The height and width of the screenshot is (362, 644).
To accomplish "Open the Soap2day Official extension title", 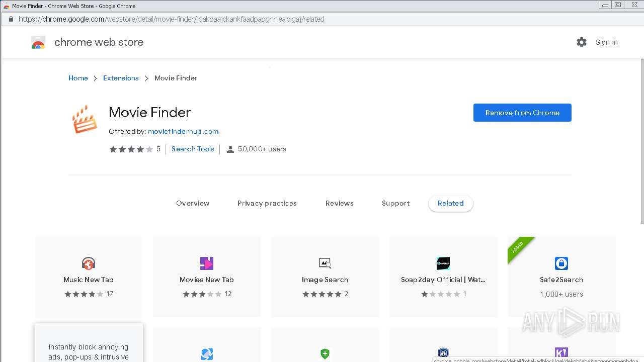I will point(443,280).
